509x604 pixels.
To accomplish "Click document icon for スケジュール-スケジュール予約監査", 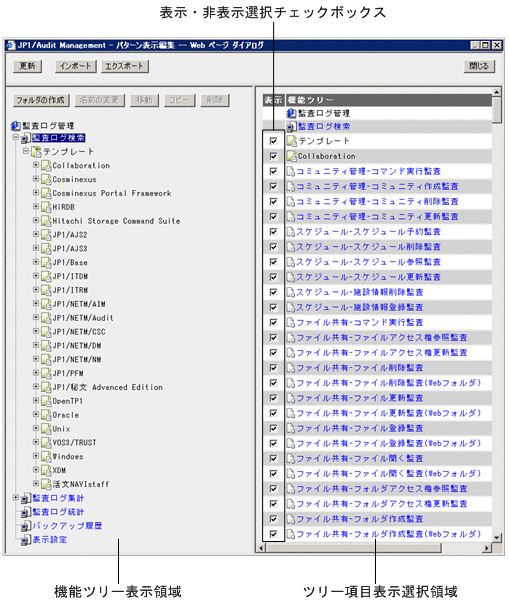I will pos(291,232).
